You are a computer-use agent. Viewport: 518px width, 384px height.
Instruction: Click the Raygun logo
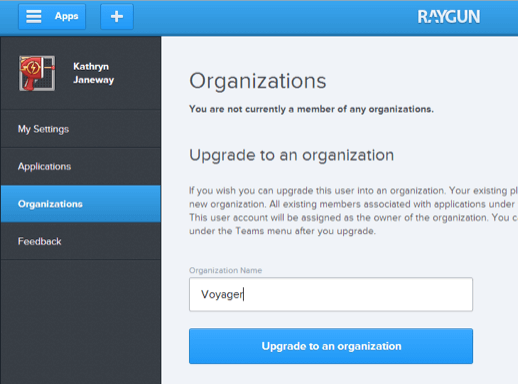click(x=449, y=17)
